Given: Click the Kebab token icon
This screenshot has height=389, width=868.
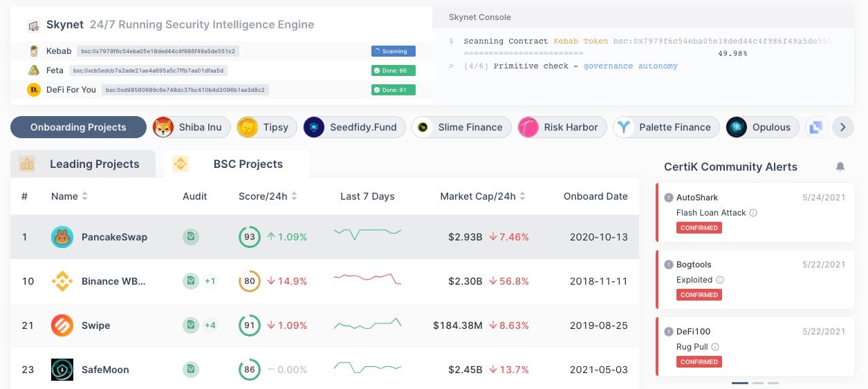Looking at the screenshot, I should coord(33,50).
